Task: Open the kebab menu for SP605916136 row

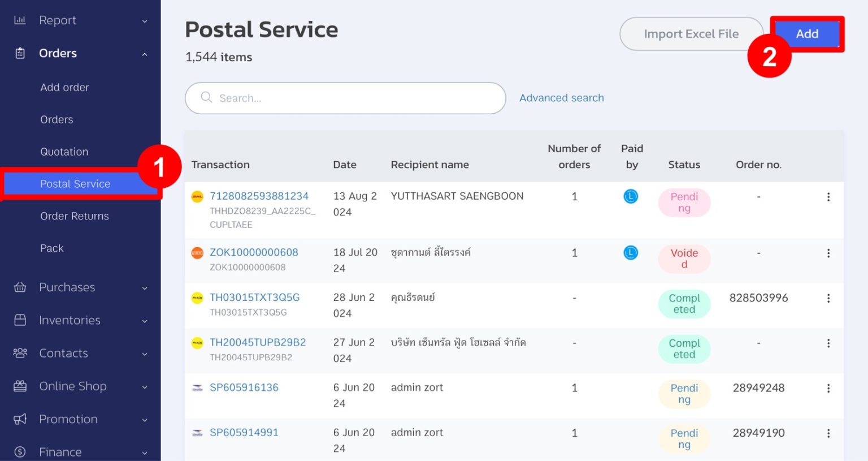Action: coord(828,389)
